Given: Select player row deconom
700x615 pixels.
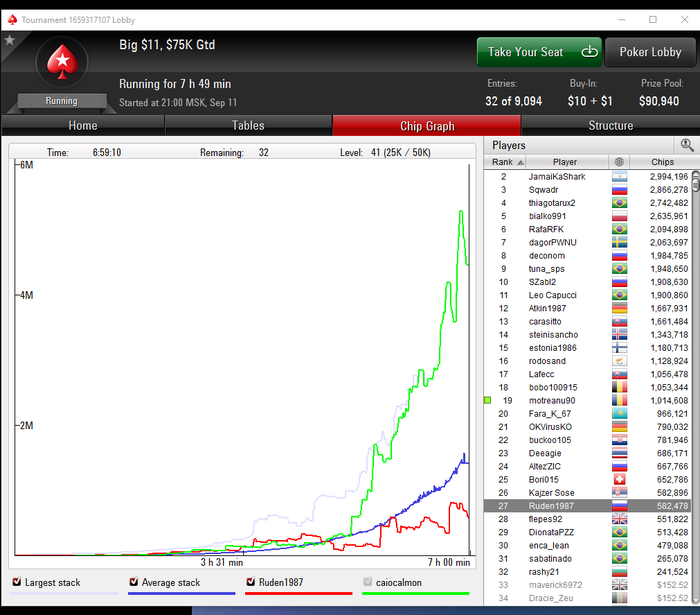Looking at the screenshot, I should (x=588, y=256).
